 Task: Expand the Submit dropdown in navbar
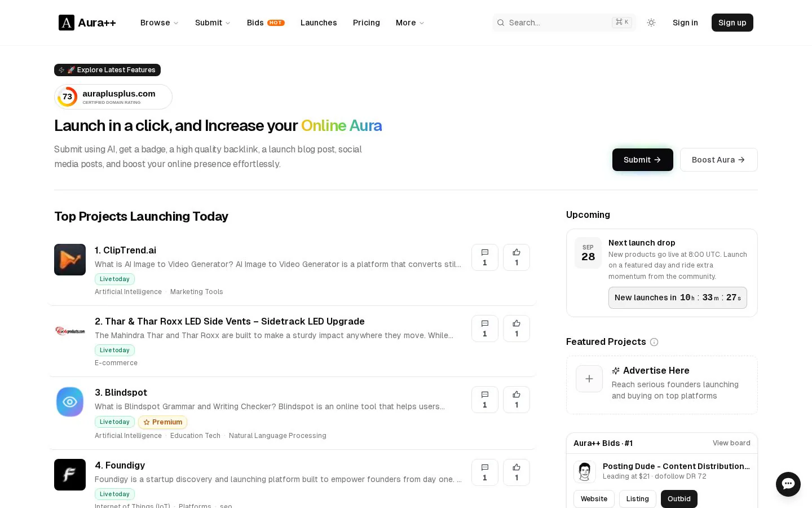click(213, 23)
